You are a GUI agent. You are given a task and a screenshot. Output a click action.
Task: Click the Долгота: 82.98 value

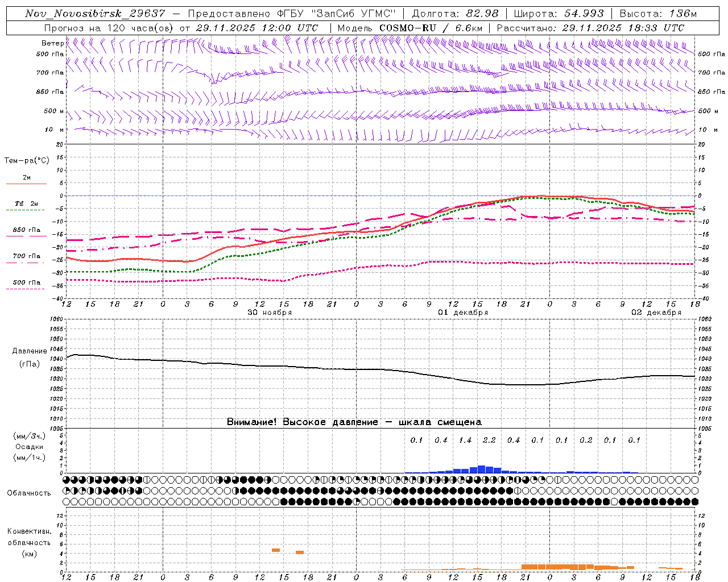pyautogui.click(x=455, y=14)
